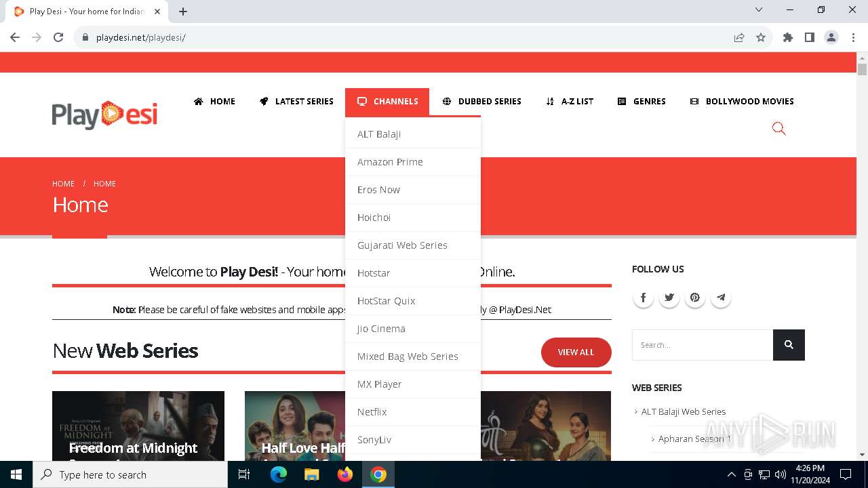The height and width of the screenshot is (488, 868).
Task: Open the Windows Start menu
Action: 16,474
